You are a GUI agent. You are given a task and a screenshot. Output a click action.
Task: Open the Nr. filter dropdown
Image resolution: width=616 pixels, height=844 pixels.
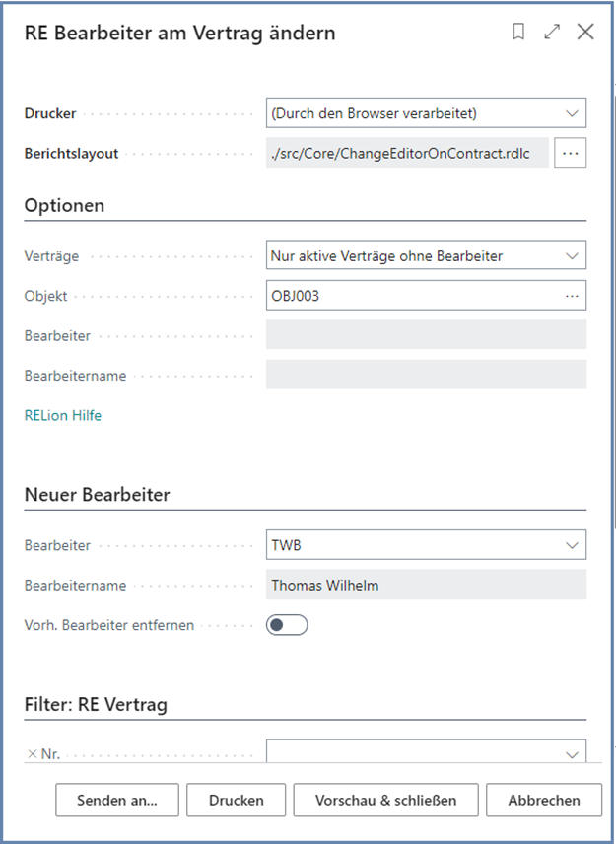click(572, 754)
